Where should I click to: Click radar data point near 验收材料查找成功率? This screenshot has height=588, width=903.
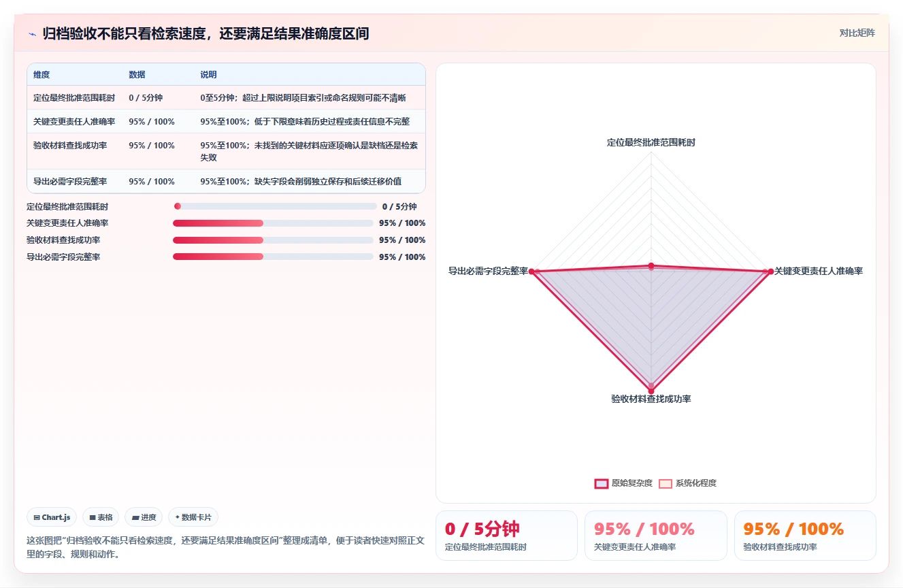(651, 391)
